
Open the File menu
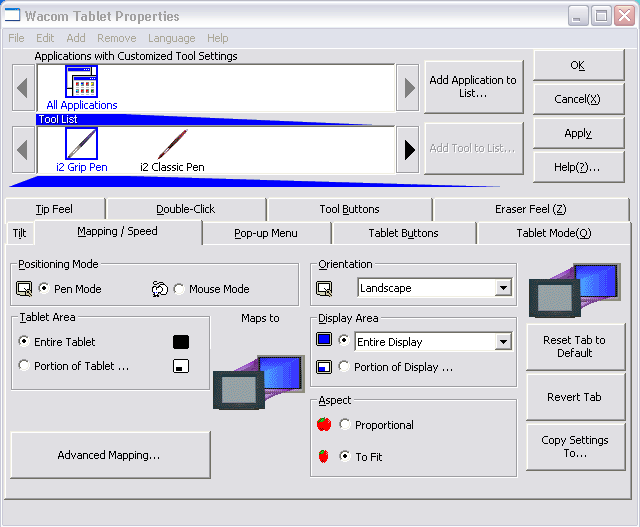click(16, 38)
